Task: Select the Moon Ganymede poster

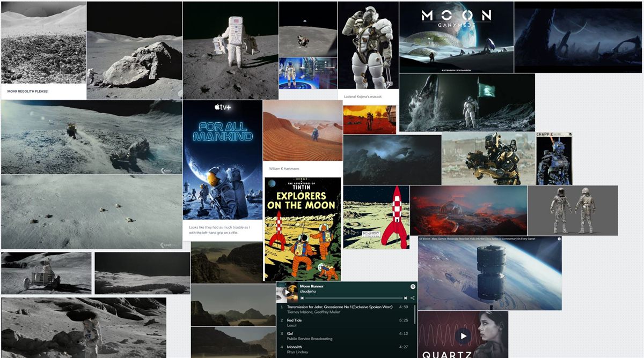Action: [456, 37]
